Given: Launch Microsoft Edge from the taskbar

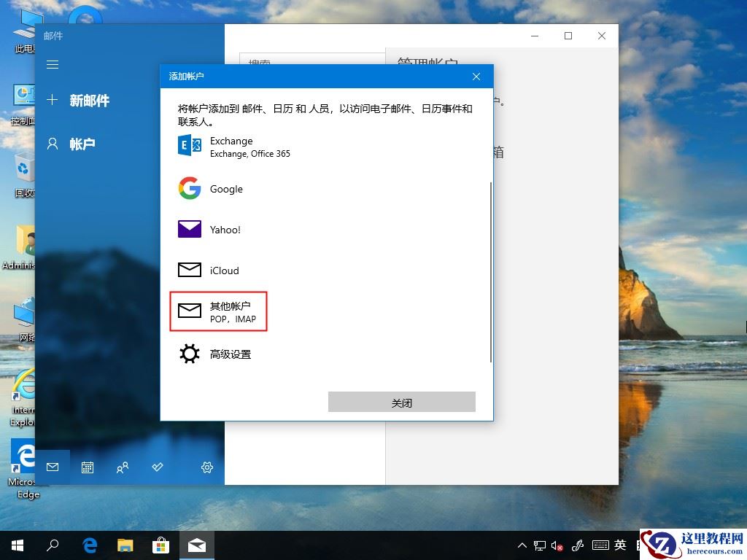Looking at the screenshot, I should tap(89, 545).
